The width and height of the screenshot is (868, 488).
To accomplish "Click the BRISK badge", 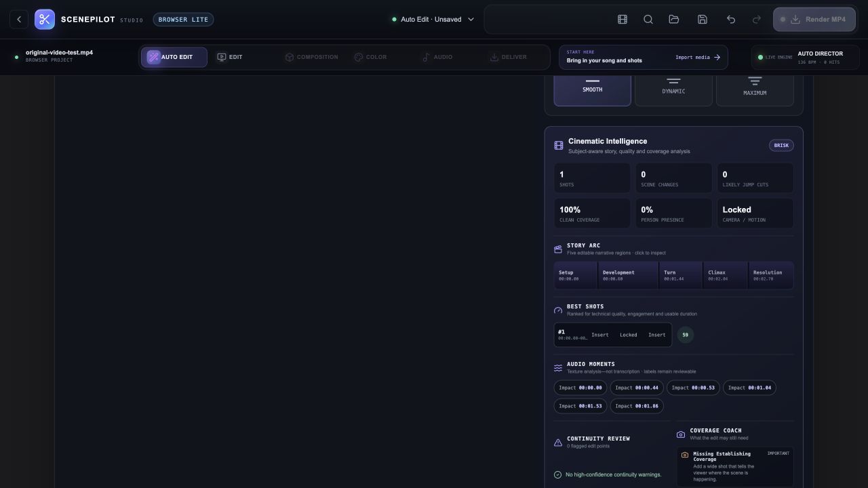I will coord(781,146).
